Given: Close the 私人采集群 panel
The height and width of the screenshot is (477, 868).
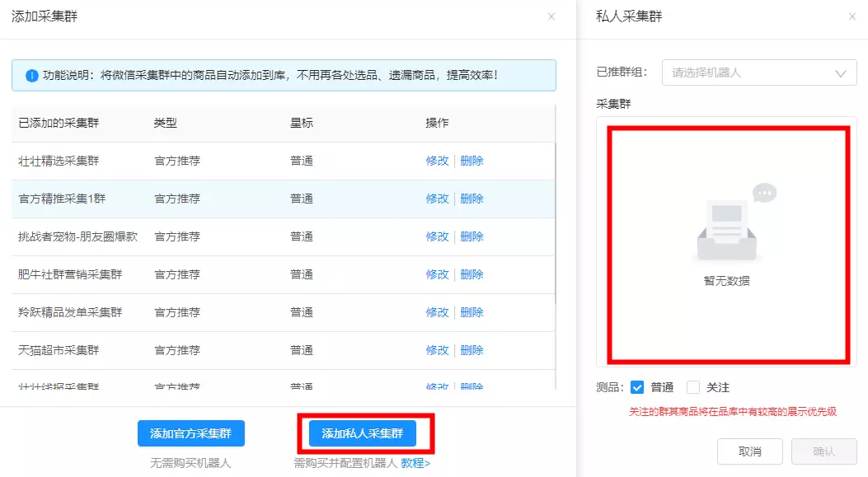Looking at the screenshot, I should click(852, 16).
